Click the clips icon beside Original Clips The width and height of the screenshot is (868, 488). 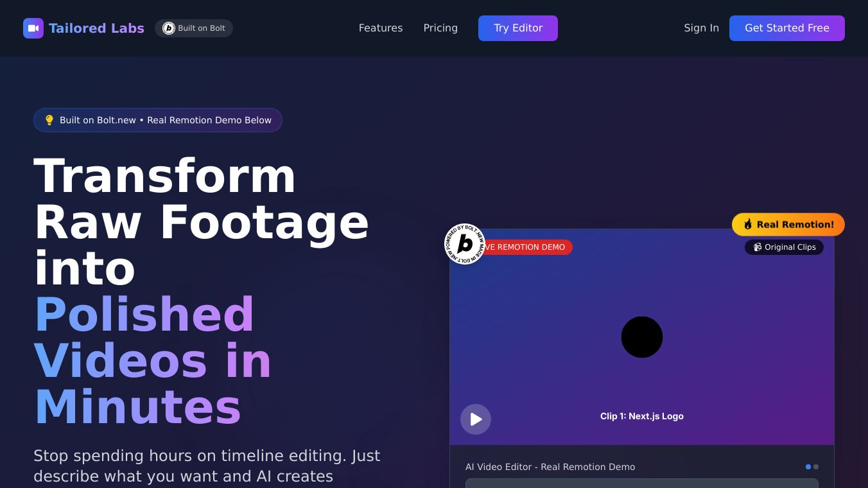click(758, 247)
